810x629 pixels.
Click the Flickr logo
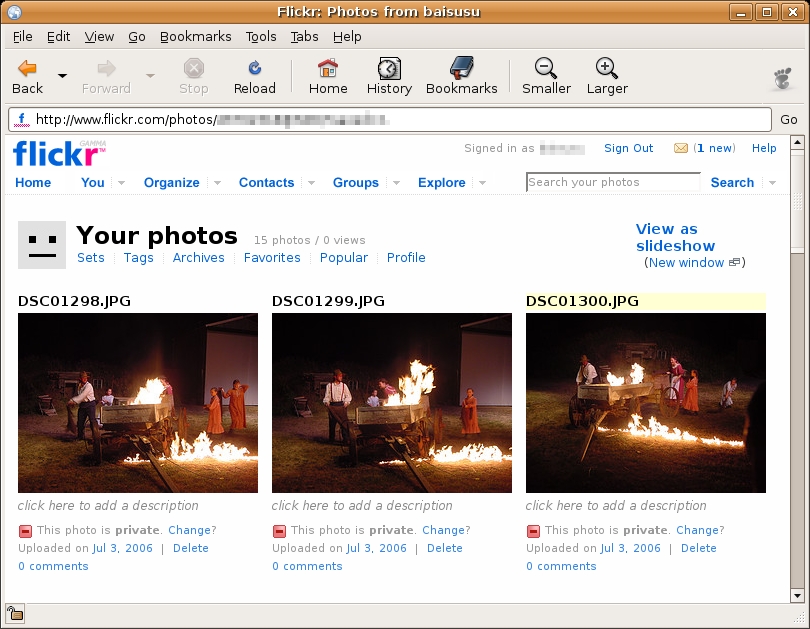pyautogui.click(x=58, y=154)
